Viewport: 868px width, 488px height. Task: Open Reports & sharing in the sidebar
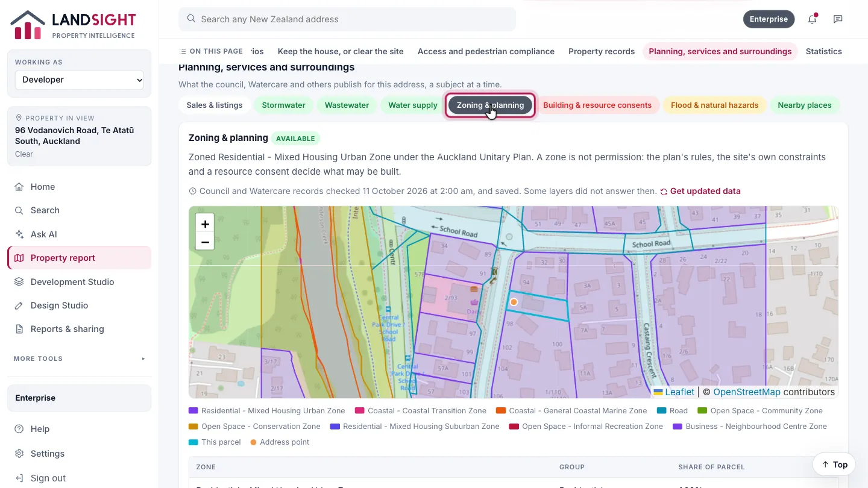point(79,329)
